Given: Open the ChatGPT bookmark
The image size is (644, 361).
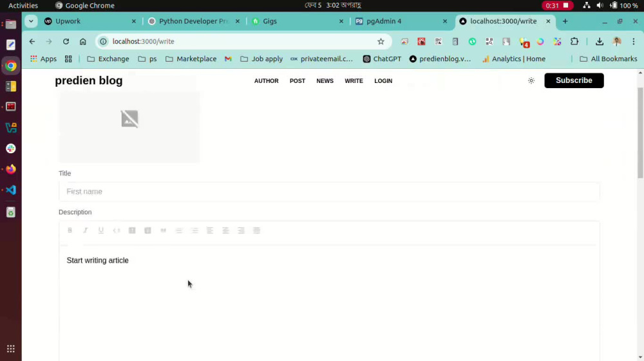Looking at the screenshot, I should 382,59.
